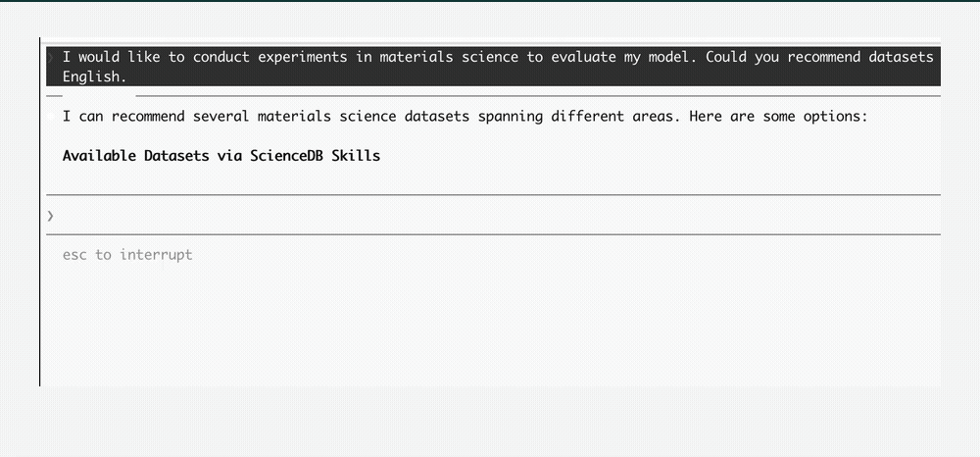Click 'materials science' in the user prompt
This screenshot has height=457, width=980.
pyautogui.click(x=449, y=57)
